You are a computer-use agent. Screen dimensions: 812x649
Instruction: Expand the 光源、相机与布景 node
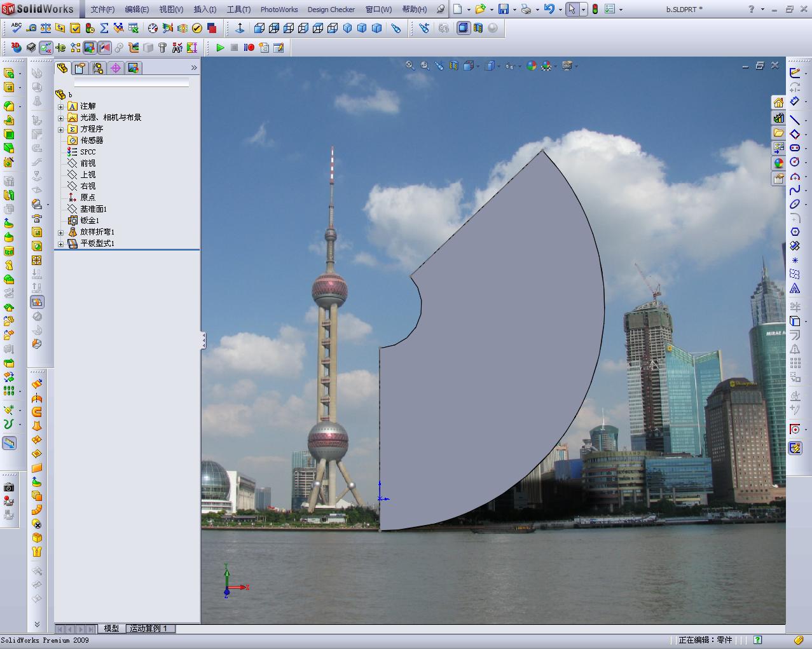61,118
